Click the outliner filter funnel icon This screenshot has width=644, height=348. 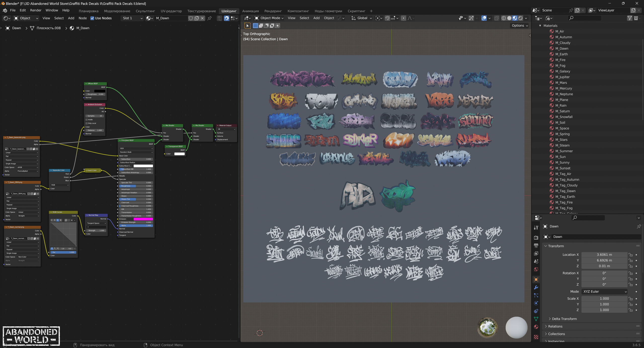click(629, 18)
